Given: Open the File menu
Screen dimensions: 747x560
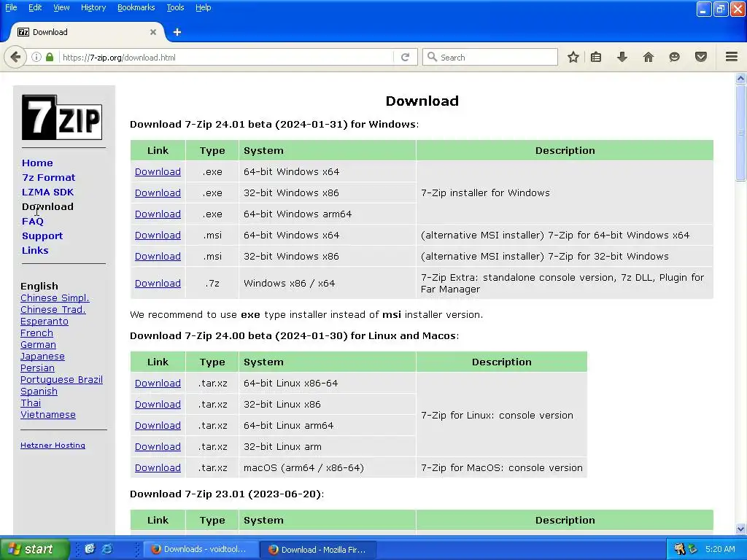Looking at the screenshot, I should pyautogui.click(x=11, y=7).
